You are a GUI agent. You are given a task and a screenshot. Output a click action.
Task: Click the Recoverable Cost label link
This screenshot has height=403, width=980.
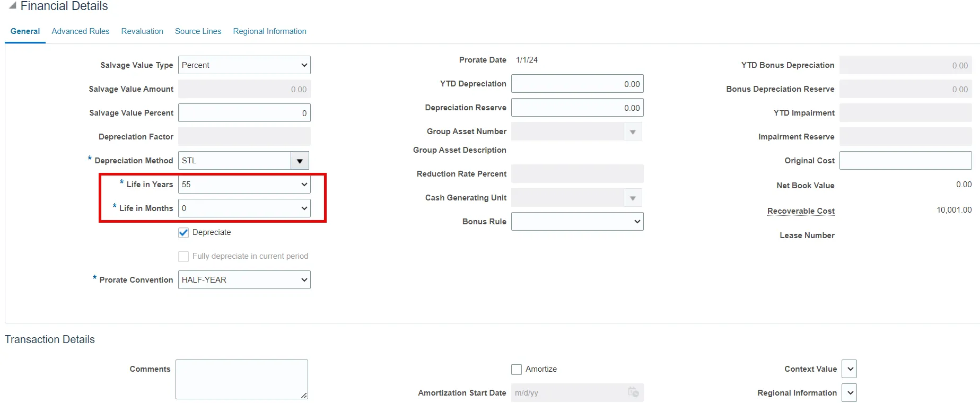801,211
